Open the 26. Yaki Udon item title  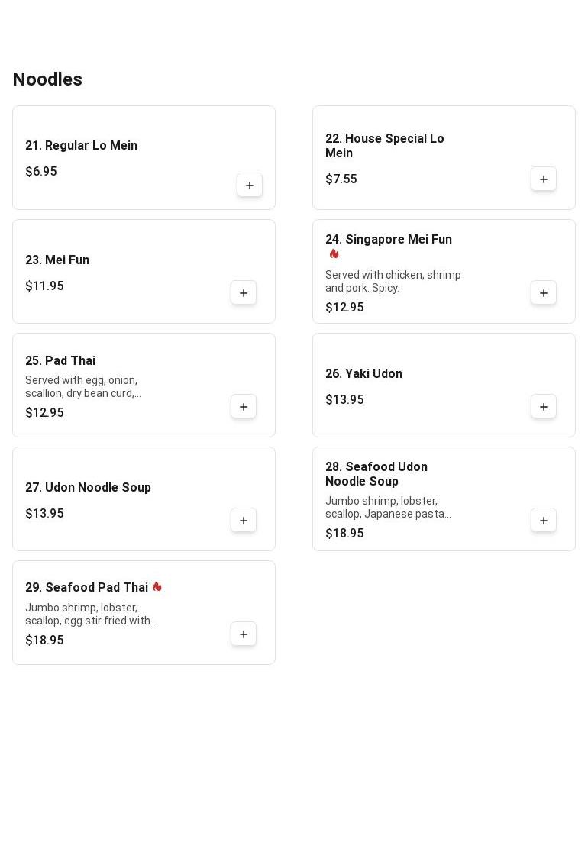363,374
